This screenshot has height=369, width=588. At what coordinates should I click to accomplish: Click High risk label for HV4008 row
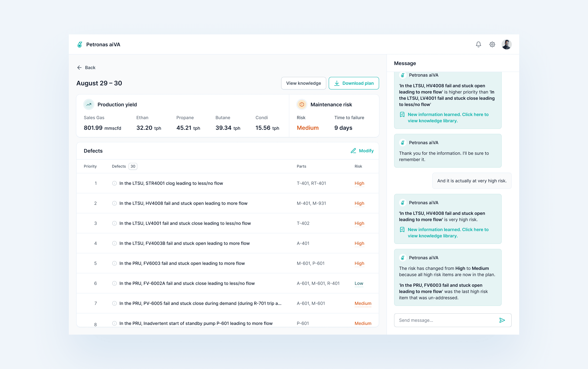(359, 203)
